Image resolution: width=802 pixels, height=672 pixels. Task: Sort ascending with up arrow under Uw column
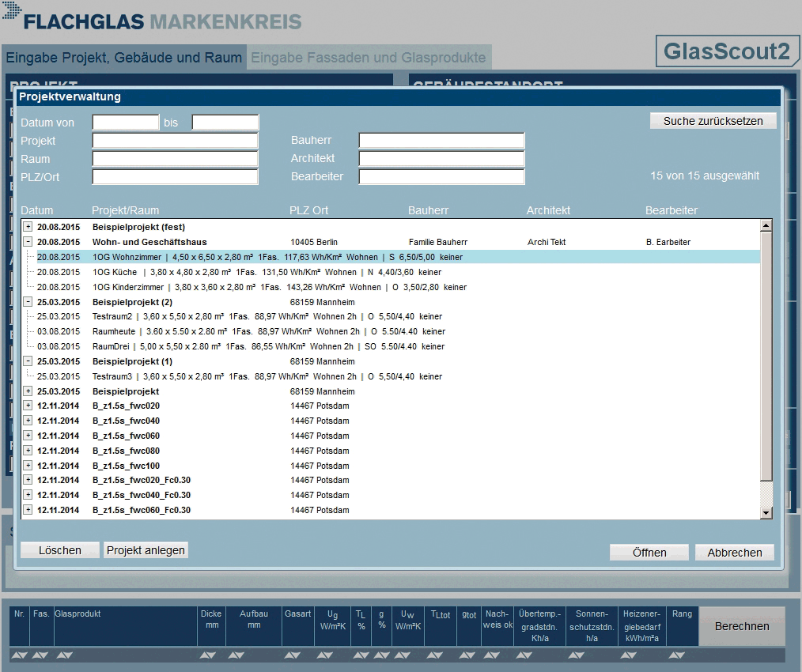coord(398,655)
